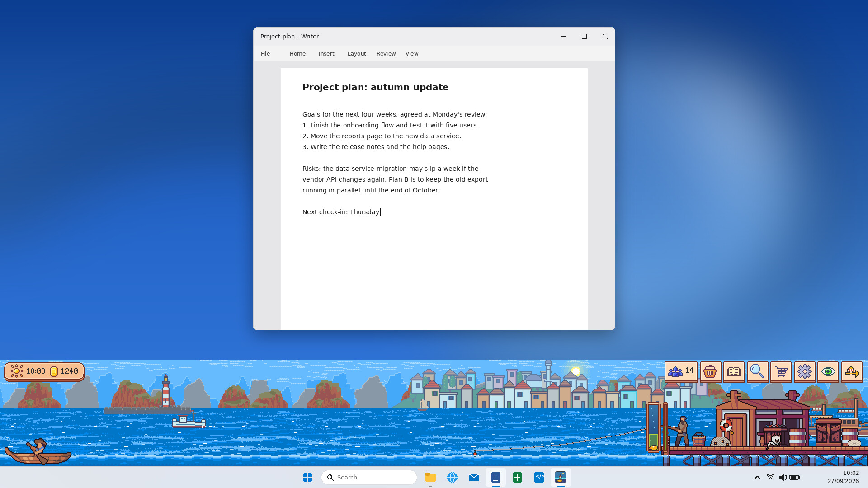Click the fishing game icon in taskbar
Viewport: 868px width, 488px height.
(x=561, y=477)
